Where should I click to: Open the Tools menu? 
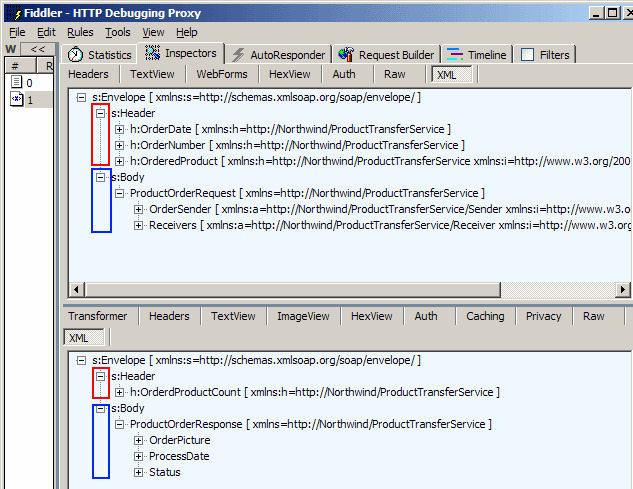coord(118,32)
